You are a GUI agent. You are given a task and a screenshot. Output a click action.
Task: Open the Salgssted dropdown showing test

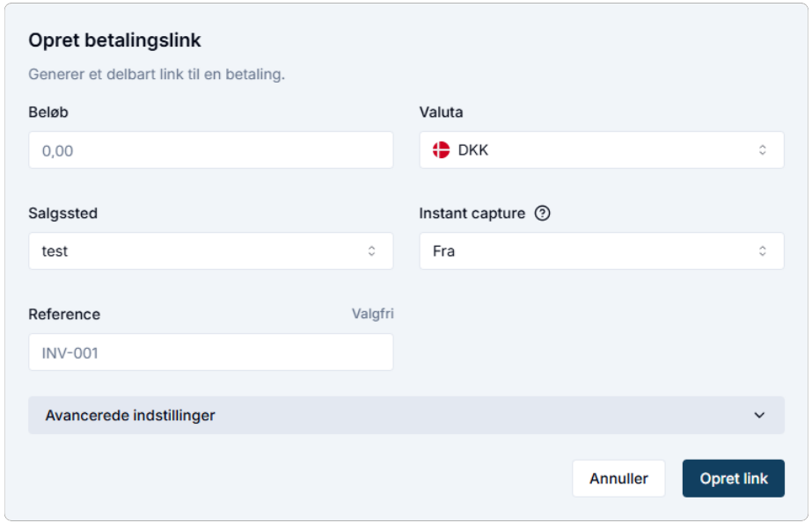click(210, 251)
